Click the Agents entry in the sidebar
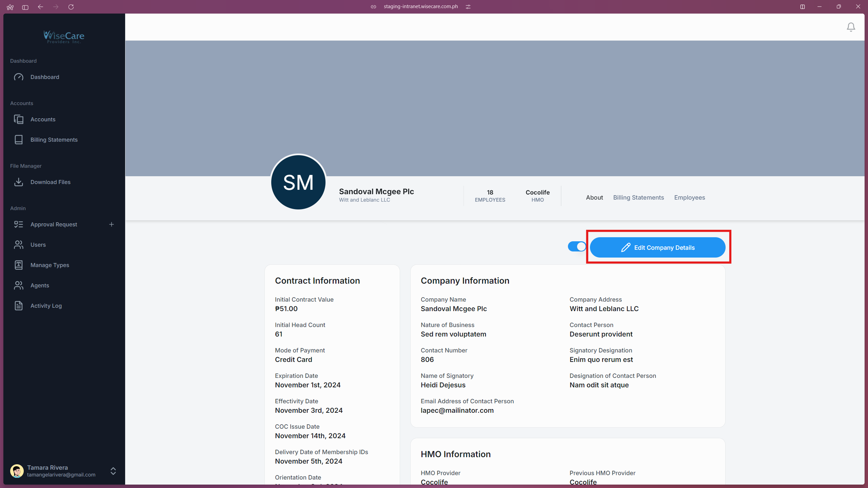Image resolution: width=868 pixels, height=488 pixels. [39, 285]
